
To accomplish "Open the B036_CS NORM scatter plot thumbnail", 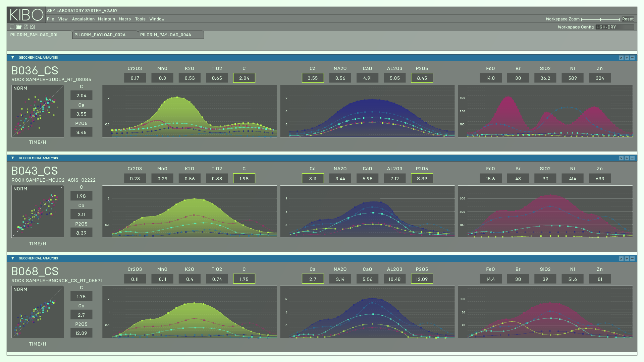I will tap(38, 111).
